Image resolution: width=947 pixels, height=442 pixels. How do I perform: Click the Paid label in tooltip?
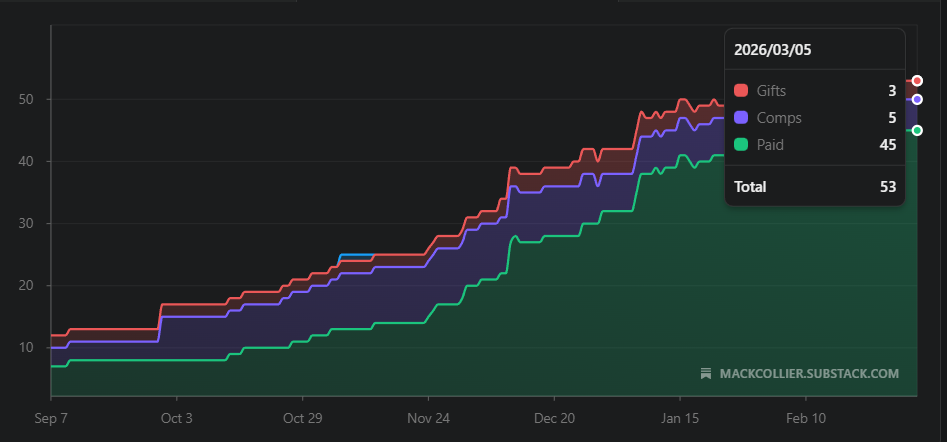point(770,145)
